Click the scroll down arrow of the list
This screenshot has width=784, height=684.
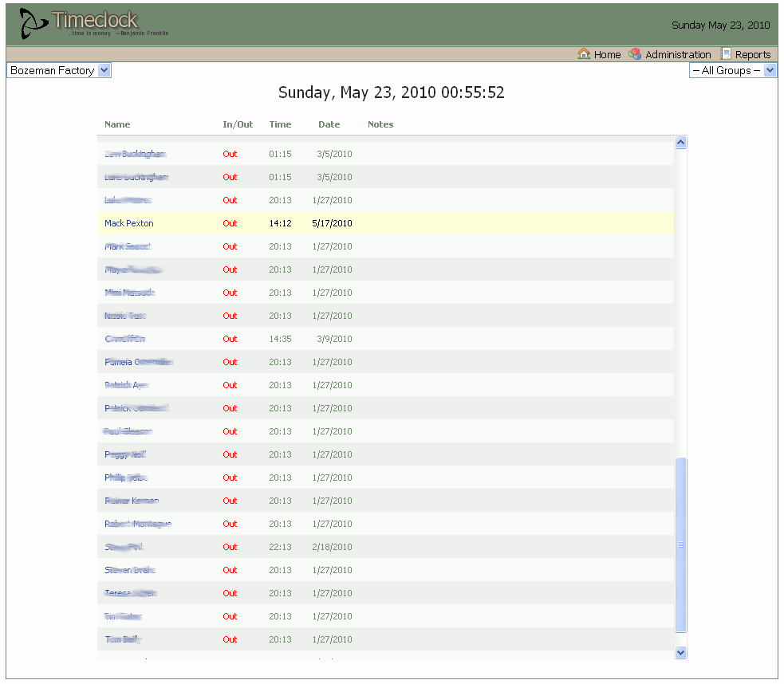680,652
